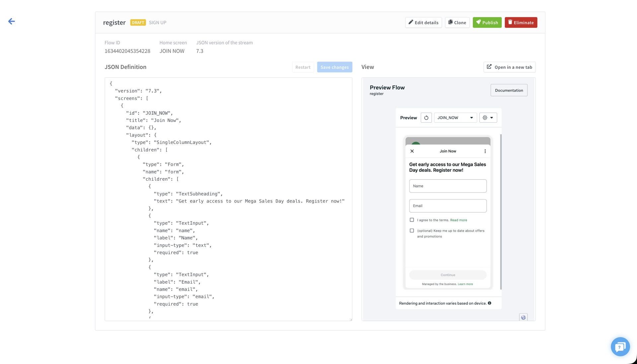Click the Restart button

[303, 67]
